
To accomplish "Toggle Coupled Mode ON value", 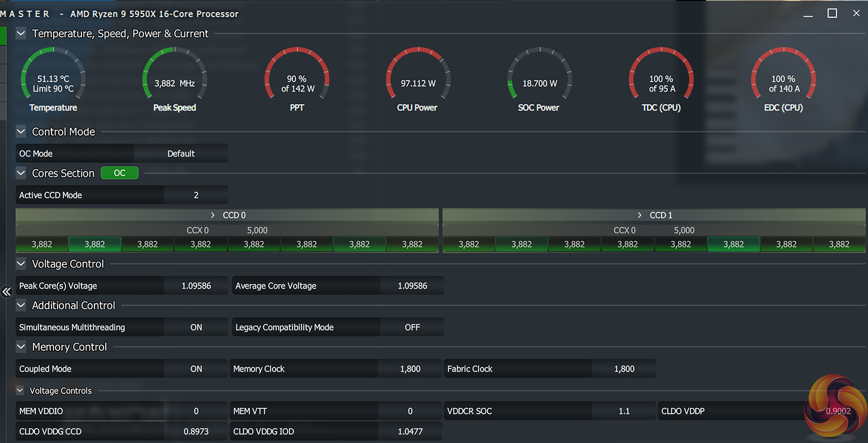I will [x=196, y=369].
